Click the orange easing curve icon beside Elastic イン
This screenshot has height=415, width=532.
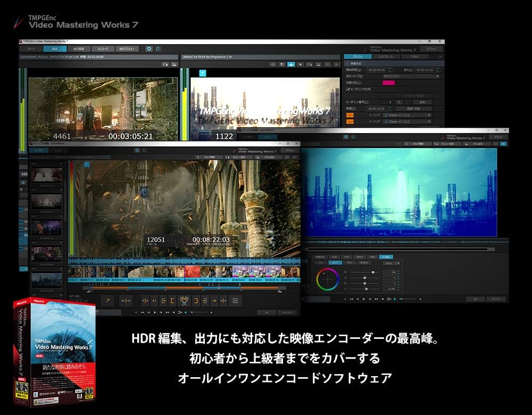350,115
